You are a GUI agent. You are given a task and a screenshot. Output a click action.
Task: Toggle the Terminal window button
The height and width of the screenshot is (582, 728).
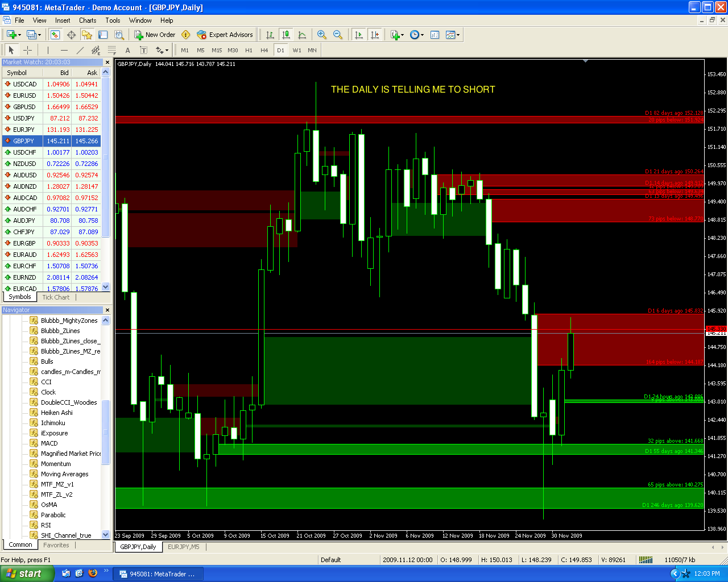click(103, 35)
